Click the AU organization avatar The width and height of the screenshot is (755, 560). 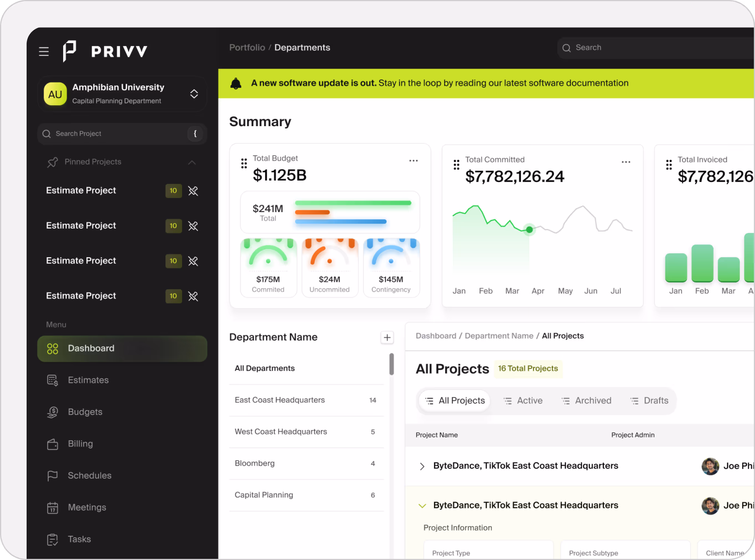pyautogui.click(x=55, y=94)
